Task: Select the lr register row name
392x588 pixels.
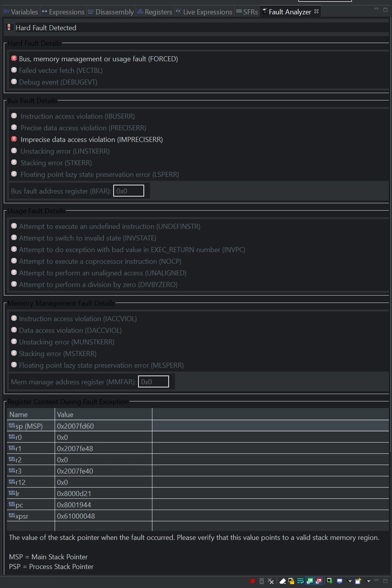Action: pyautogui.click(x=17, y=493)
